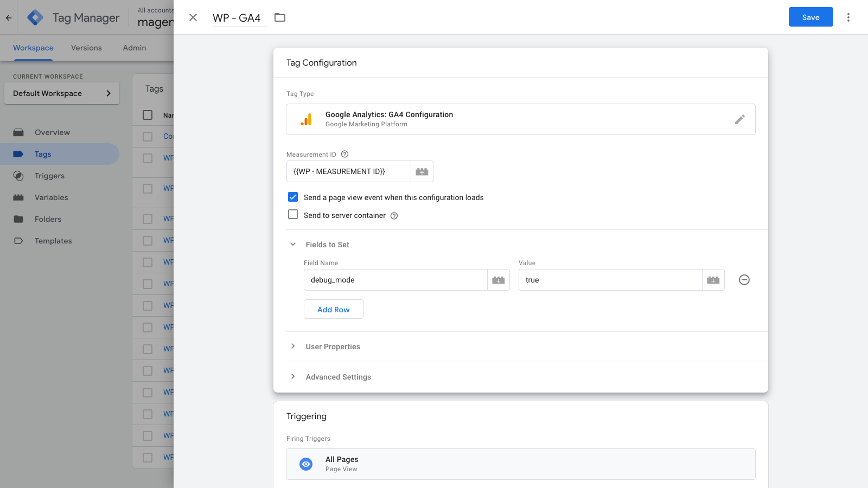Image resolution: width=868 pixels, height=488 pixels.
Task: Click the Triggers sidebar icon
Action: pyautogui.click(x=18, y=176)
